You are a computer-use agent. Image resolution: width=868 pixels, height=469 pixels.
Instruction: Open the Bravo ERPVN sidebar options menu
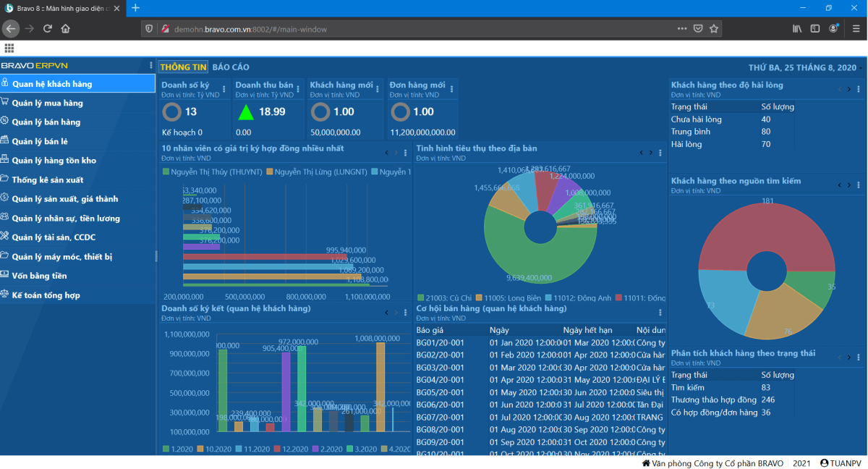pyautogui.click(x=150, y=66)
